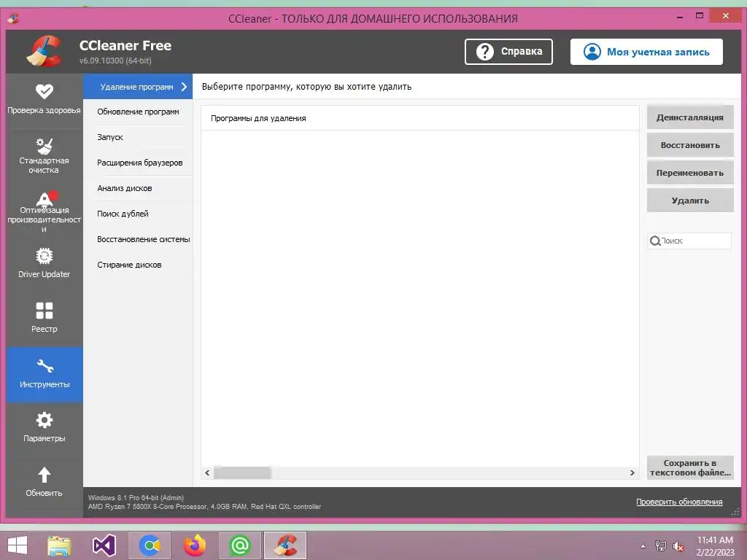The width and height of the screenshot is (747, 560).
Task: Click horizontal scrollbar left arrow
Action: click(x=207, y=472)
